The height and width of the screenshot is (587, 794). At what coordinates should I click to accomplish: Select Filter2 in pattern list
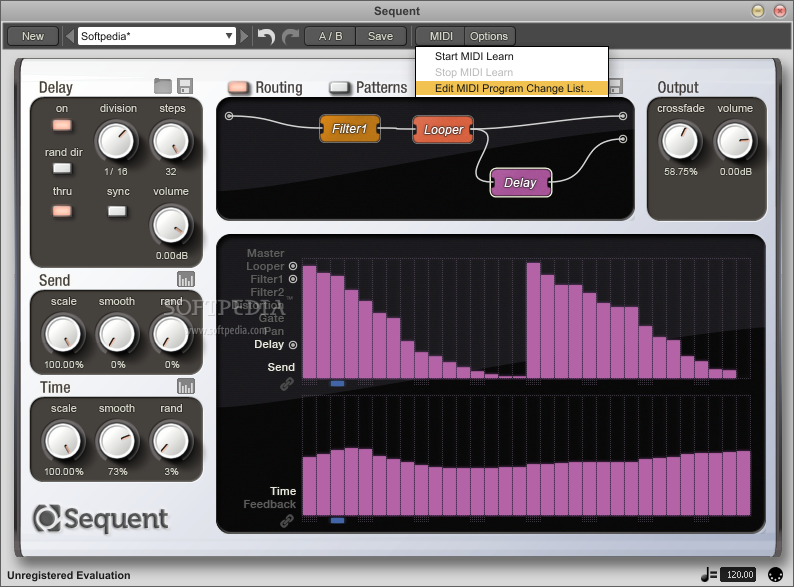267,292
